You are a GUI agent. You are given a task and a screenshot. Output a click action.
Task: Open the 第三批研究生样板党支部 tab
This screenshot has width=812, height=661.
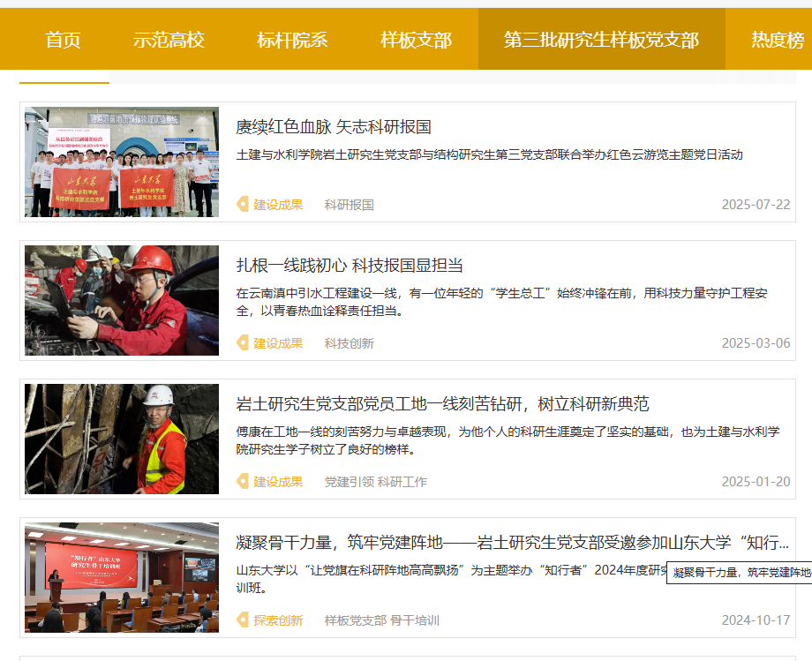601,40
